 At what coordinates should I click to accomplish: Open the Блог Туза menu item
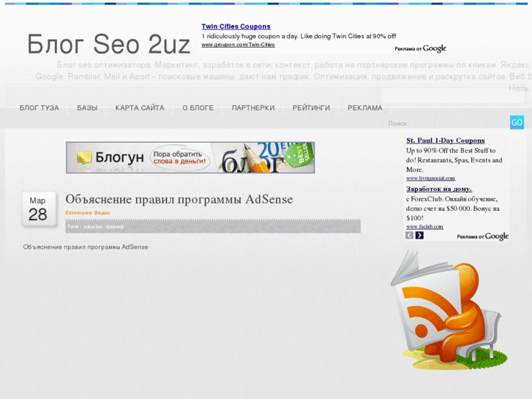[x=39, y=108]
